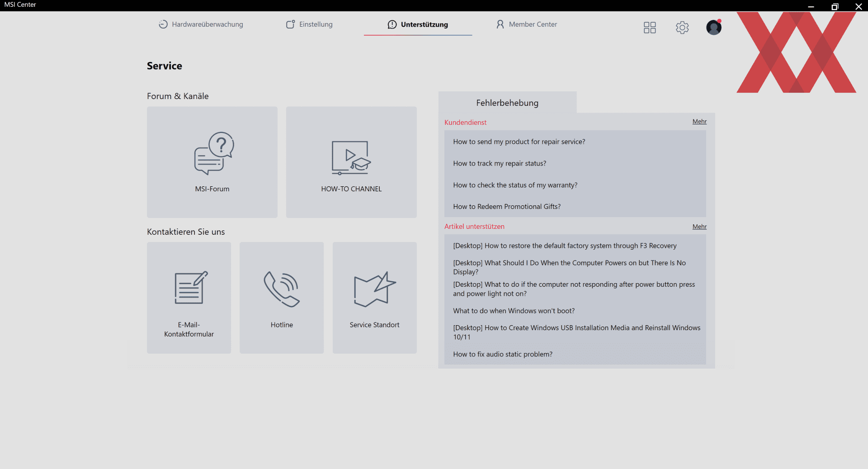Image resolution: width=868 pixels, height=469 pixels.
Task: Switch to the Einstellung tab
Action: pos(309,24)
